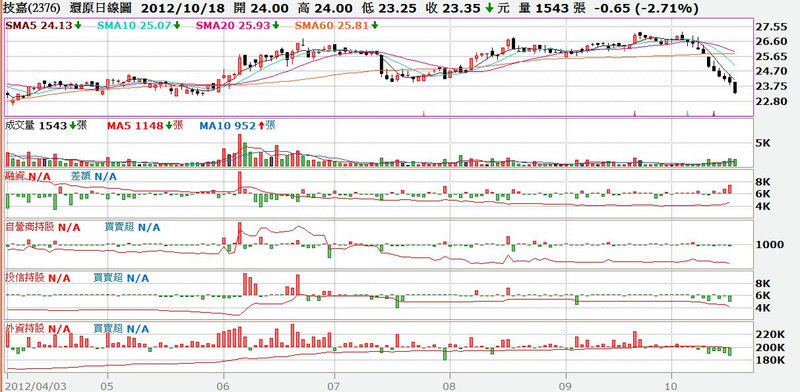Click 買賣超 N/A in the 自營商 panel
Image resolution: width=800 pixels, height=392 pixels.
point(132,227)
